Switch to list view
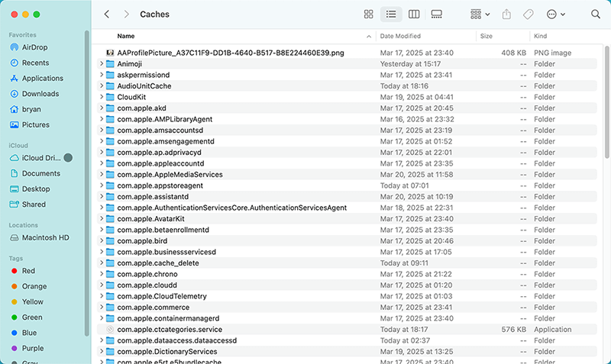Image resolution: width=611 pixels, height=364 pixels. point(391,14)
